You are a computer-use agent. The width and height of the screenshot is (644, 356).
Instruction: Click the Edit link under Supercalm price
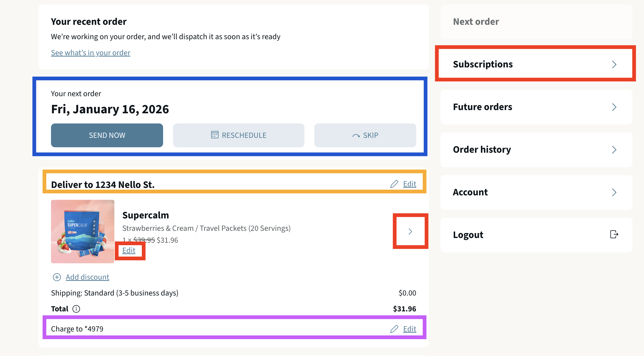click(x=129, y=250)
